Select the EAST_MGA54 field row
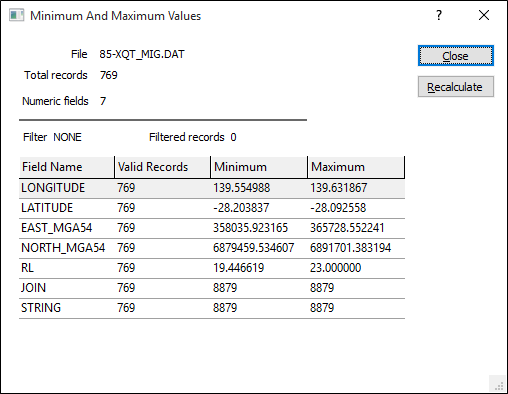The image size is (508, 394). tap(212, 228)
